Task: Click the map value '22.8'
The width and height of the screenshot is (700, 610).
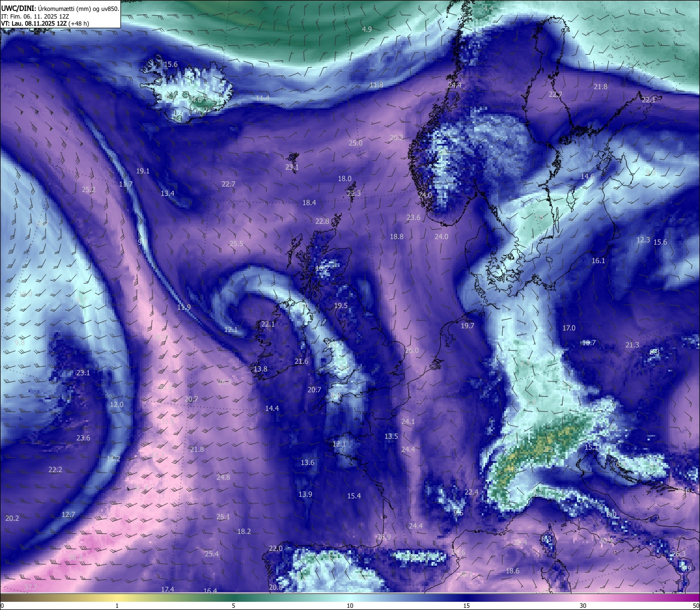Action: 322,221
